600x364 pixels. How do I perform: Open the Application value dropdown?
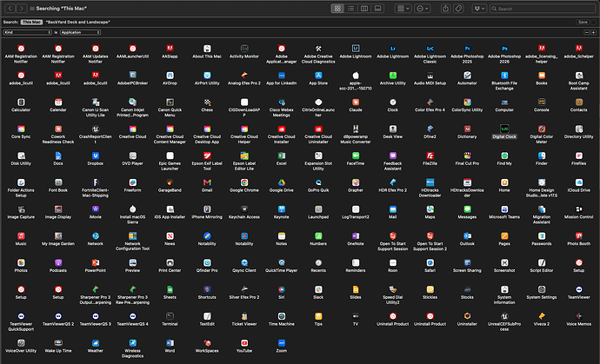tap(80, 32)
